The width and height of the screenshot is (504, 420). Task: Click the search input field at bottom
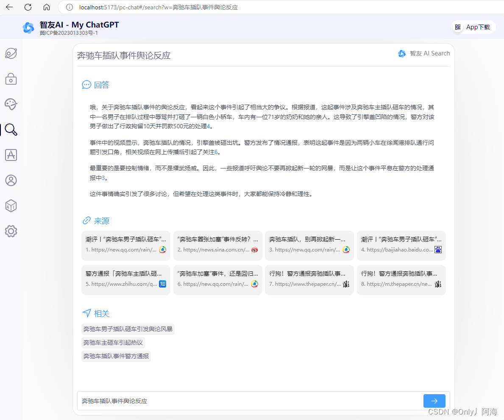(249, 401)
